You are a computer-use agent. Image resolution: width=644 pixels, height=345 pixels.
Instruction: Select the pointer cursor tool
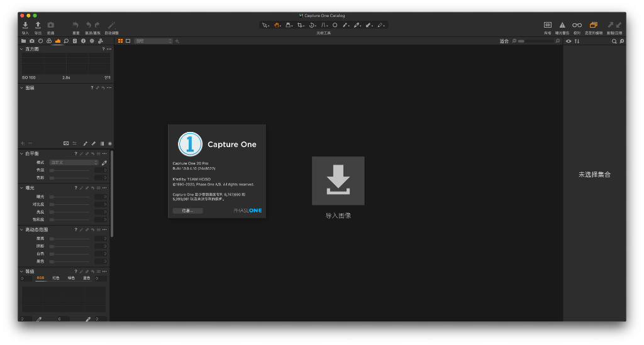click(265, 25)
